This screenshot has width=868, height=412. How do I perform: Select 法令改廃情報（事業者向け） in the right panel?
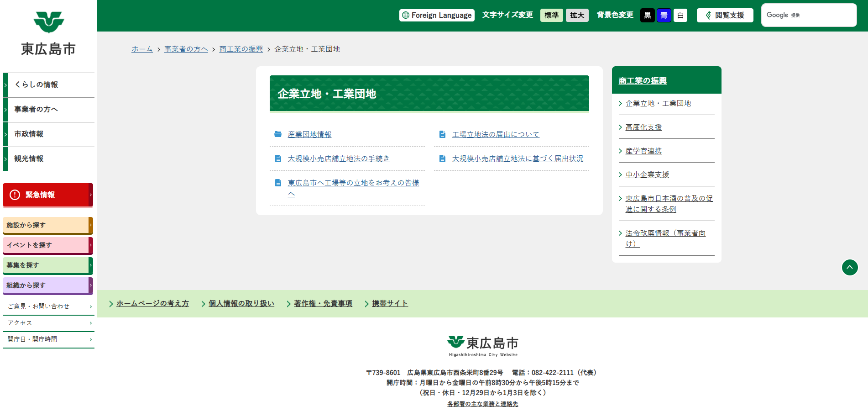coord(665,238)
